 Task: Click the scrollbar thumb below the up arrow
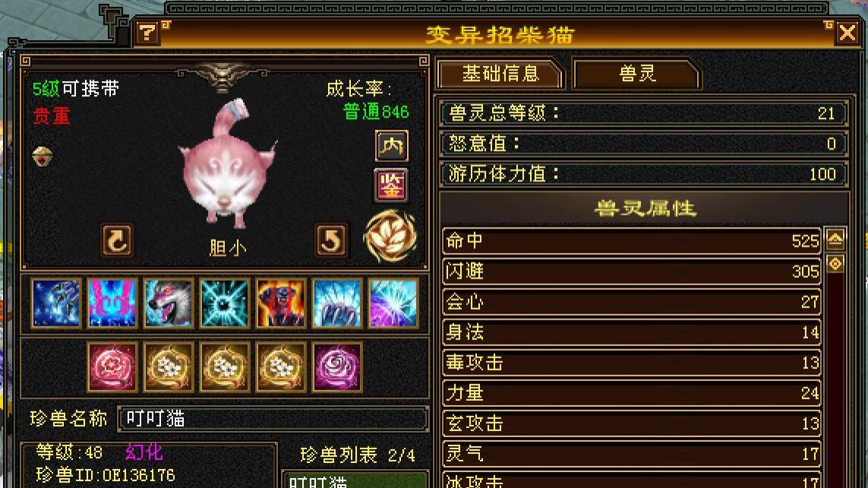point(835,264)
